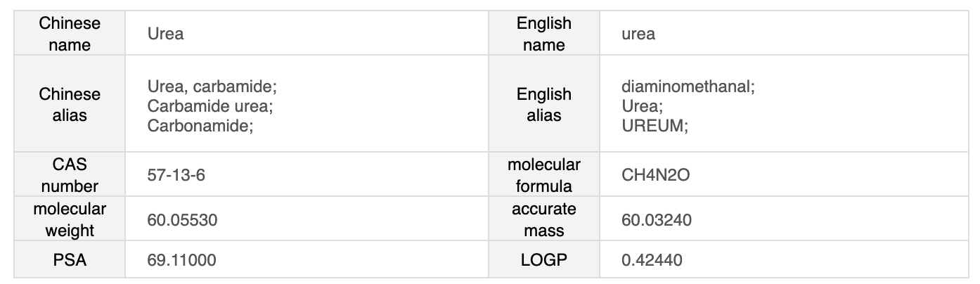Screen dimensions: 980x284
Task: Click the molecular weight label cell
Action: click(x=70, y=220)
